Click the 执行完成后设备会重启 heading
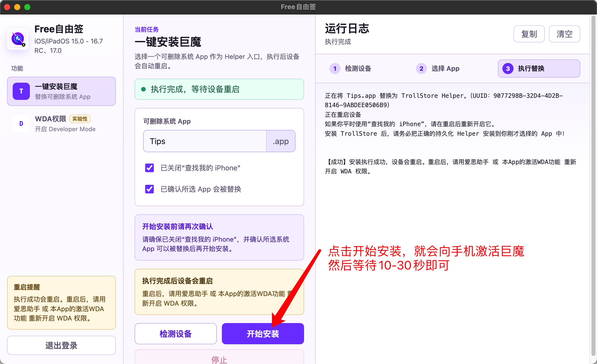Viewport: 597px width, 364px height. click(177, 281)
